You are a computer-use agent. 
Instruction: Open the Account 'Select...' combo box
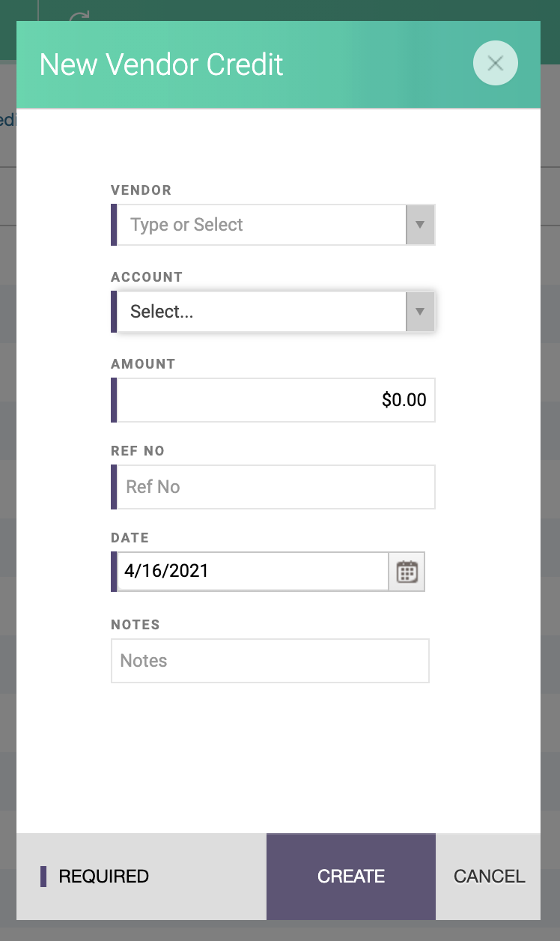click(261, 312)
